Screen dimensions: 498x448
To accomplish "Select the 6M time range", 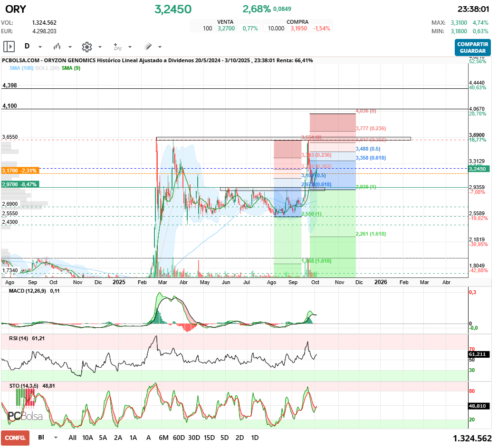I will pyautogui.click(x=164, y=438).
